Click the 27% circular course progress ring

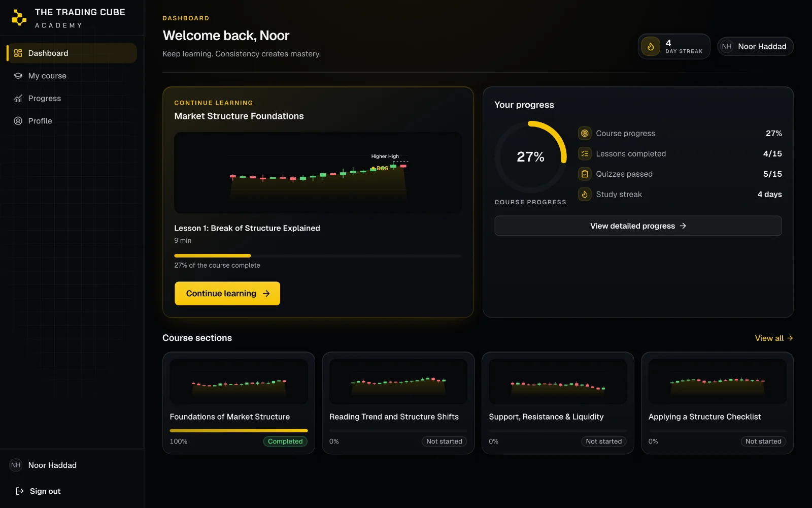click(x=530, y=156)
